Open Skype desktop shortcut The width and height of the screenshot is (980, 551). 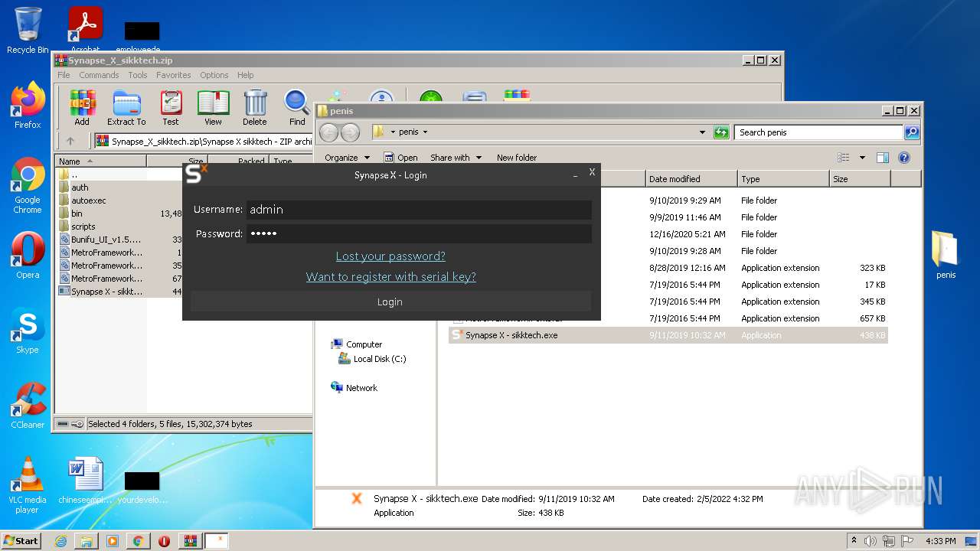pyautogui.click(x=28, y=331)
